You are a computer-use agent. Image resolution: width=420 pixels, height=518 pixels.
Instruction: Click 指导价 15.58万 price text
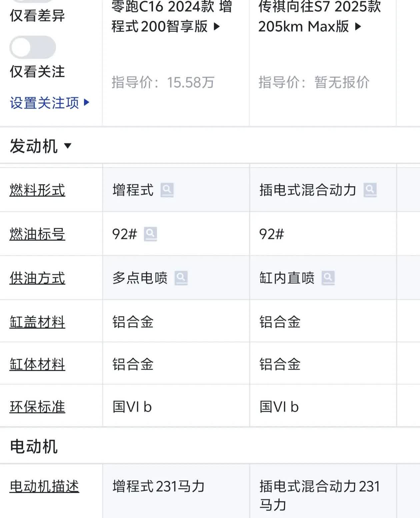[x=163, y=82]
